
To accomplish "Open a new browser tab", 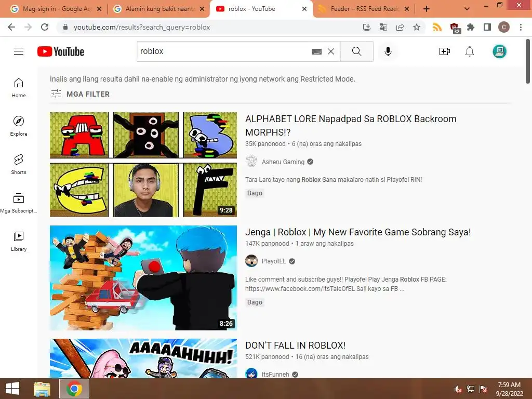I will click(427, 9).
